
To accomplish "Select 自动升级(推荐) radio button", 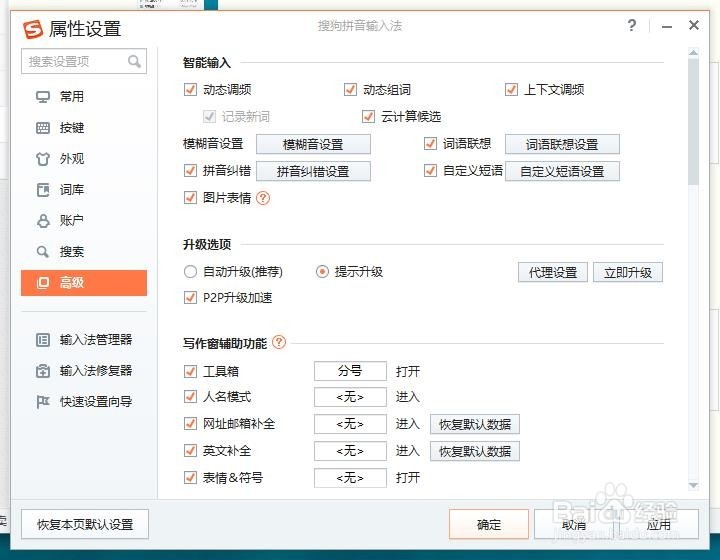I will [190, 272].
